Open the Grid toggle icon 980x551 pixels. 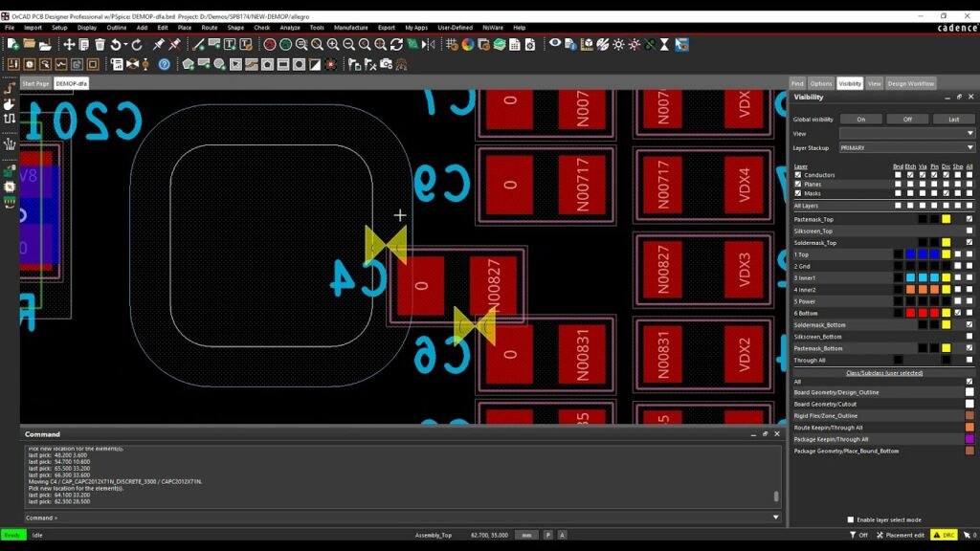tap(452, 44)
